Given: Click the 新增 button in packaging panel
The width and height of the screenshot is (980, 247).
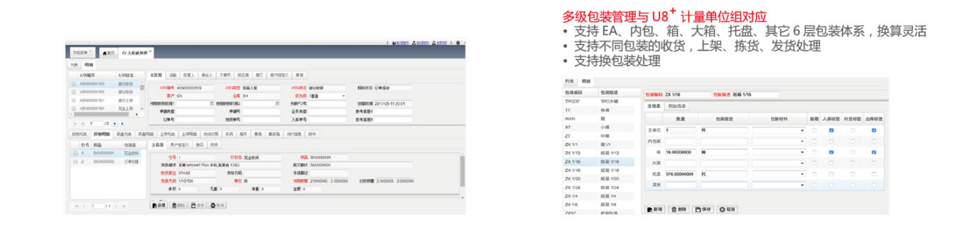Looking at the screenshot, I should tap(655, 209).
